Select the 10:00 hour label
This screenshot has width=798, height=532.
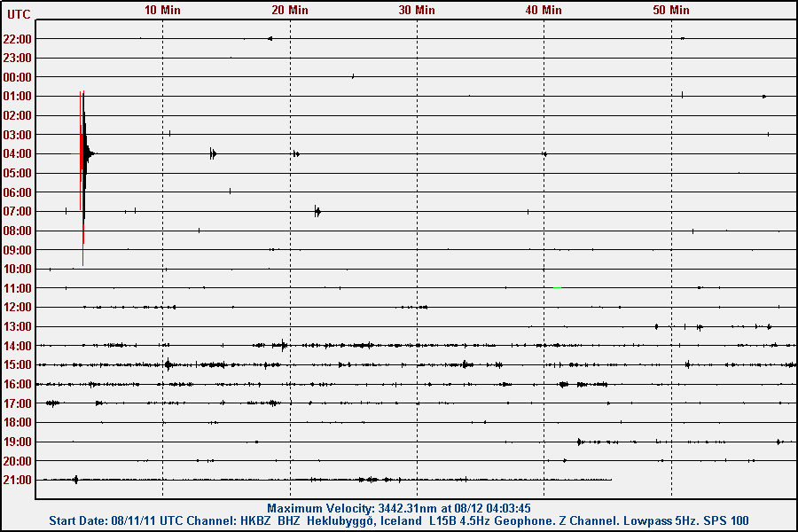[18, 269]
